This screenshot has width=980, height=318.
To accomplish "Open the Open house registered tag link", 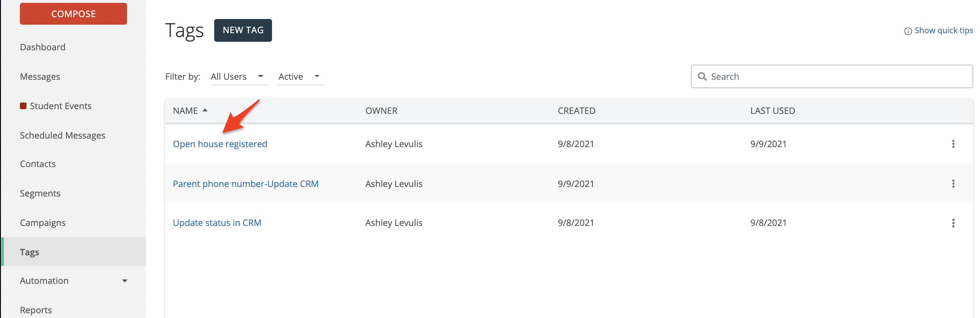I will click(x=220, y=144).
